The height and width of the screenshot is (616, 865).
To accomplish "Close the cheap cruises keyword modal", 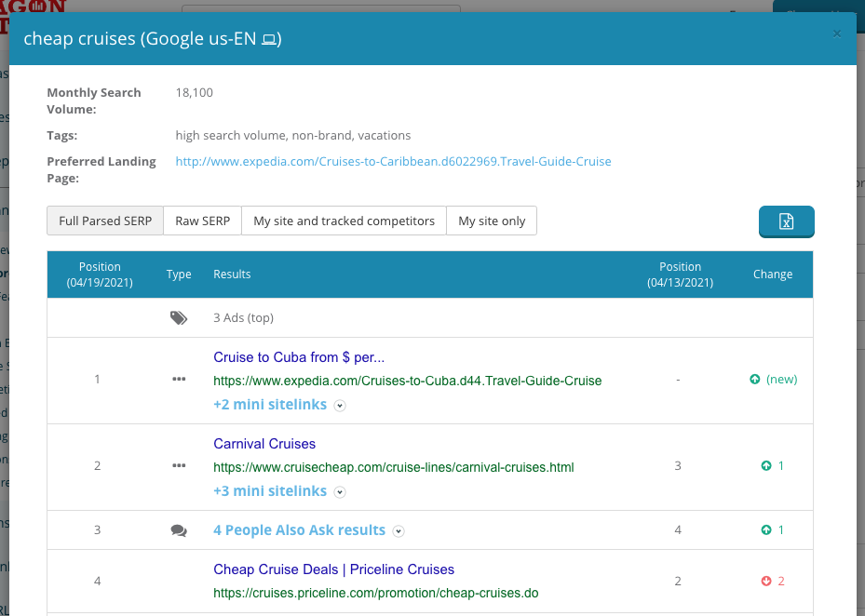I will 836,33.
